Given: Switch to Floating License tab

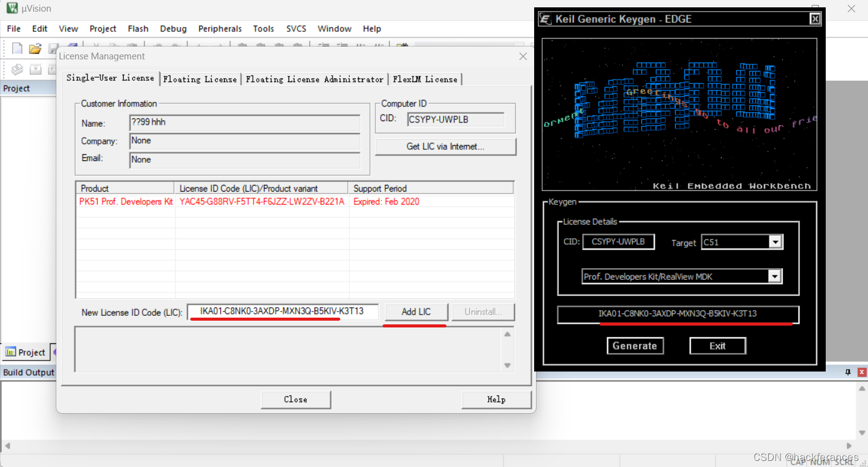Looking at the screenshot, I should tap(200, 79).
